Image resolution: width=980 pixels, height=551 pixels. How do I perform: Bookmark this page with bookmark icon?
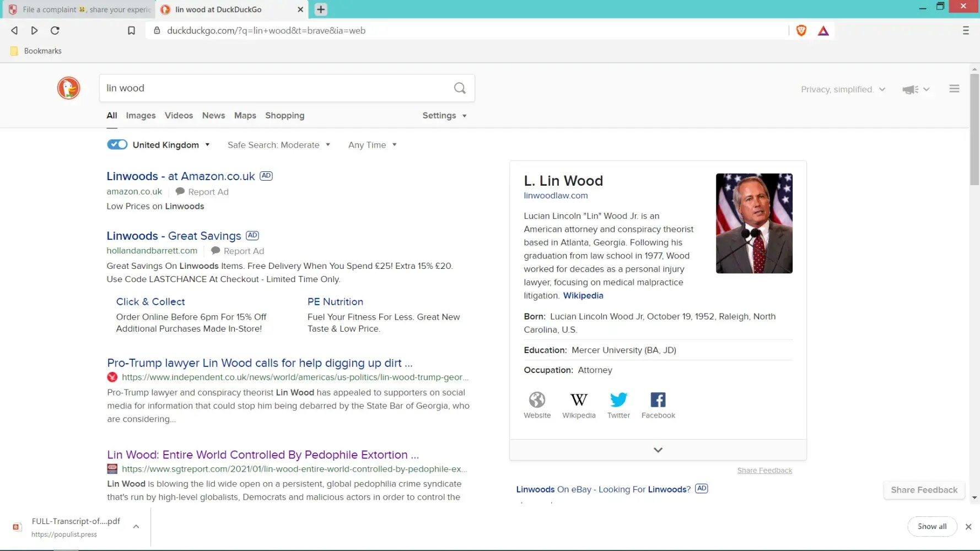click(x=131, y=31)
